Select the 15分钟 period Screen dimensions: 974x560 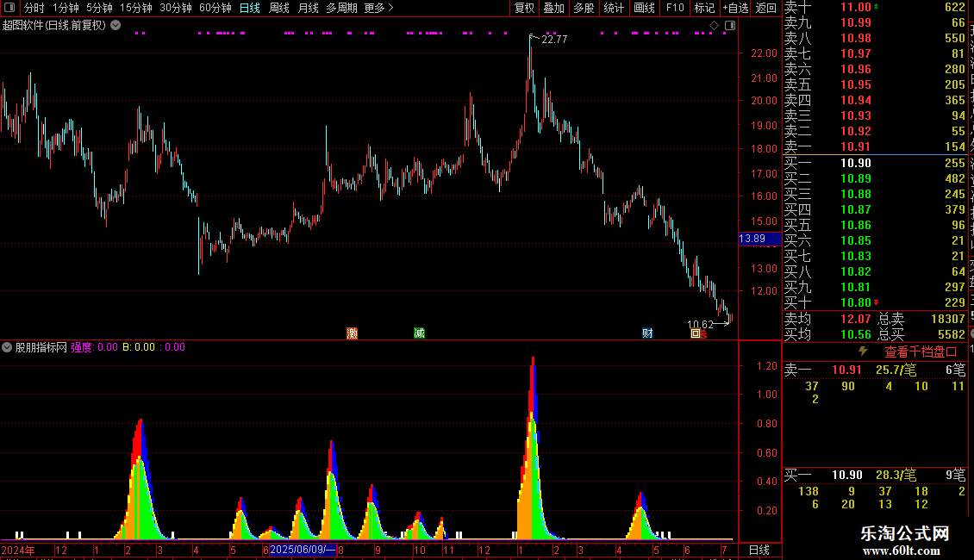click(136, 8)
